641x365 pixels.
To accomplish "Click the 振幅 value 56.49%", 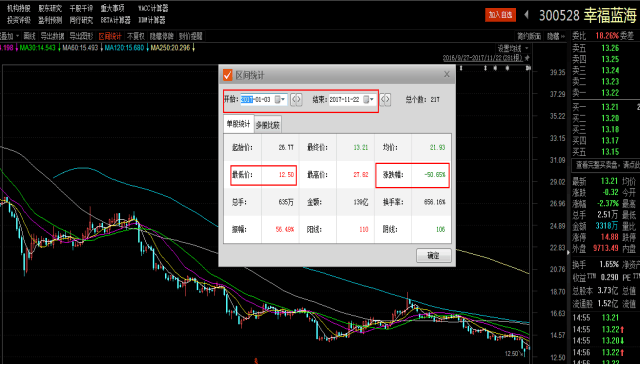I will coord(285,229).
